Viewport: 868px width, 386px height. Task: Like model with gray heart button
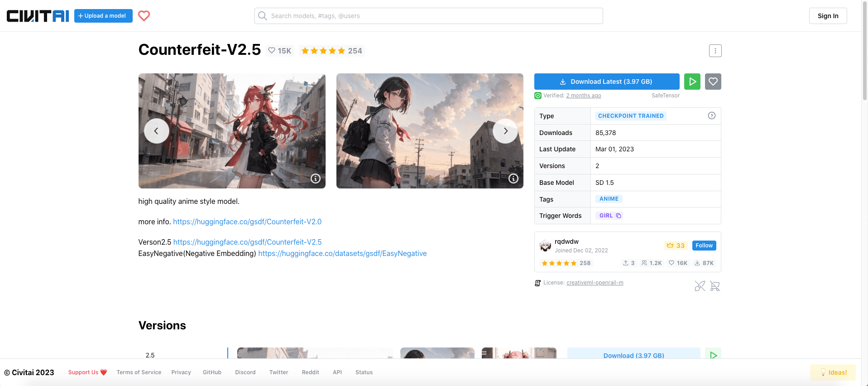(x=713, y=82)
